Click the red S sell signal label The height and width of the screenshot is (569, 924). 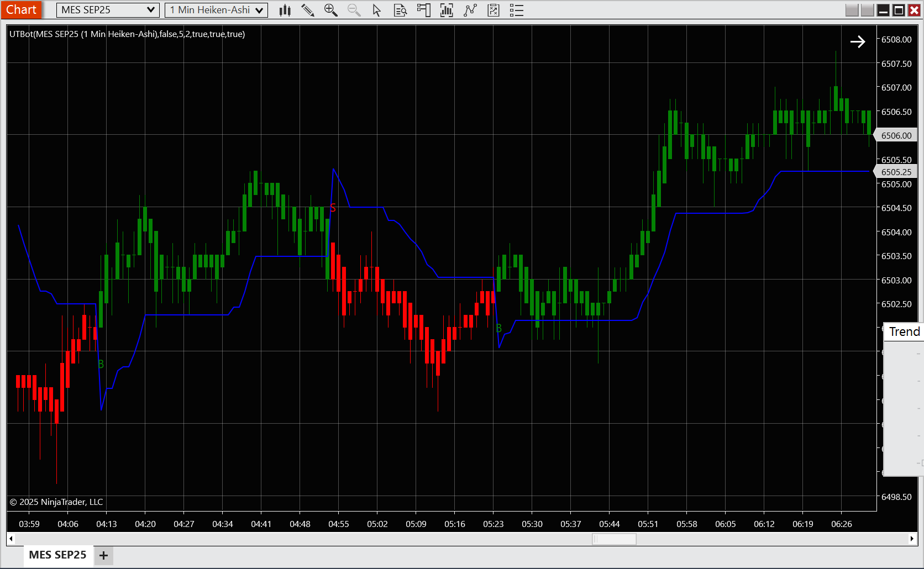pos(333,208)
